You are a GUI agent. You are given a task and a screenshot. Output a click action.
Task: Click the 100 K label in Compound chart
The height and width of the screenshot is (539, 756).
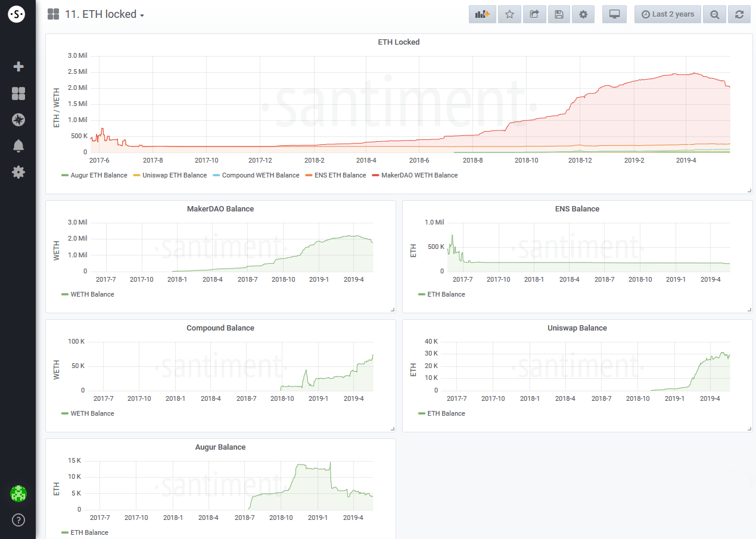tap(76, 341)
